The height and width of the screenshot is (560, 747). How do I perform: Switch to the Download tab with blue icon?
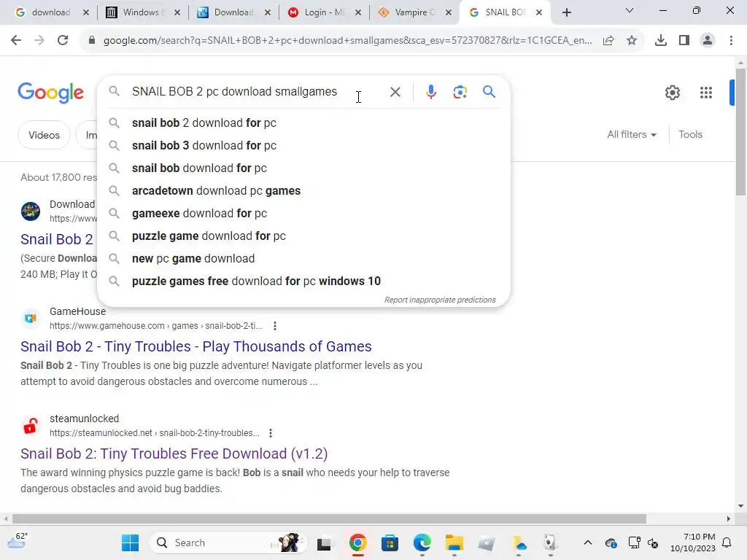click(233, 12)
